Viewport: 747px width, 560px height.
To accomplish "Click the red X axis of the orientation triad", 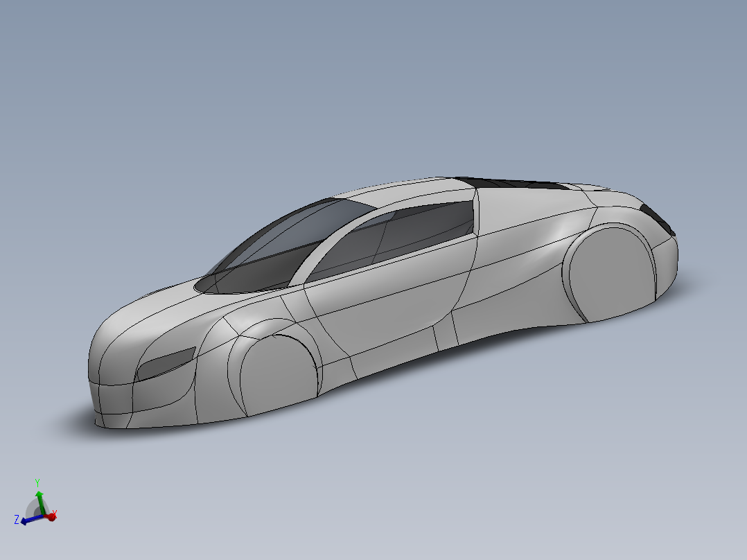I will point(51,516).
